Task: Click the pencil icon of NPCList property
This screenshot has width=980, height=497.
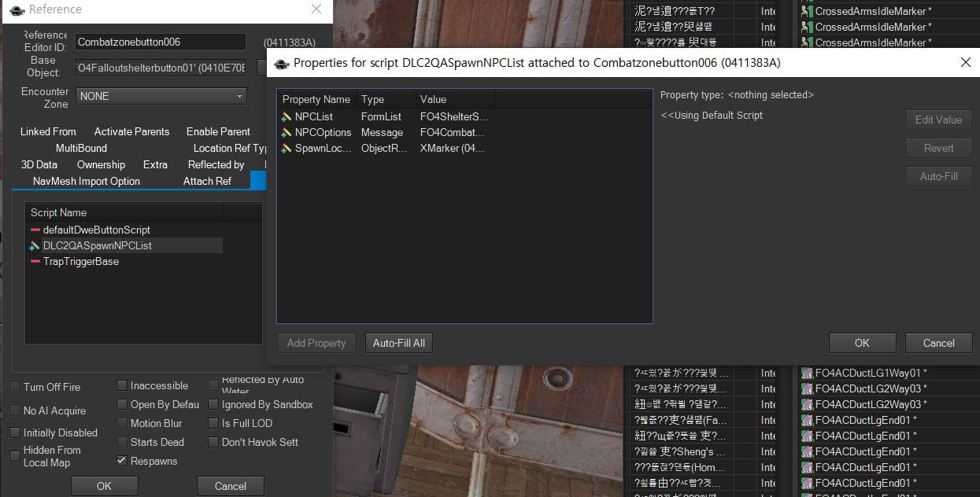Action: point(287,116)
